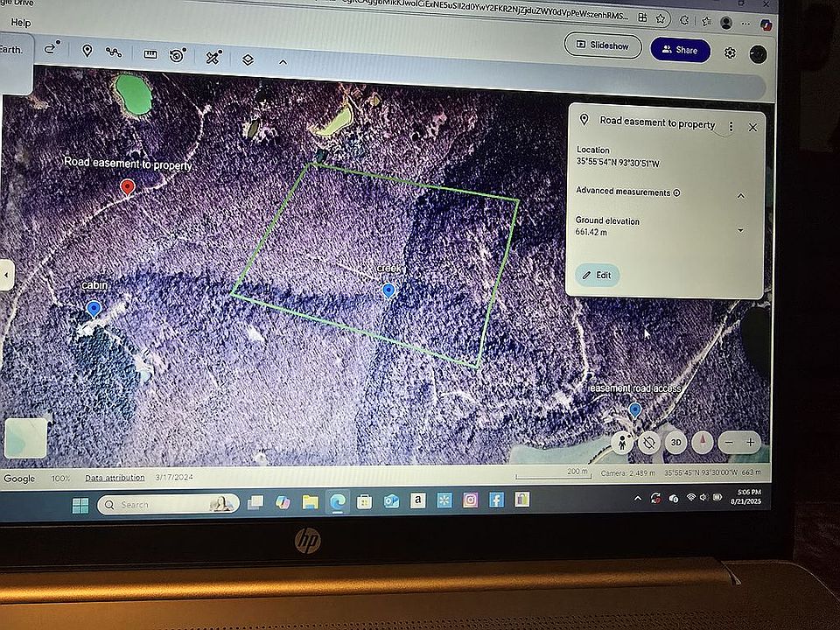Open the historical imagery clock tool
840x630 pixels.
coord(178,55)
